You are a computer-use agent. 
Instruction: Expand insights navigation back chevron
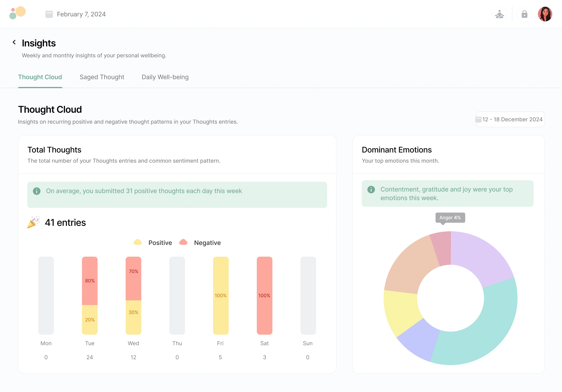point(14,43)
